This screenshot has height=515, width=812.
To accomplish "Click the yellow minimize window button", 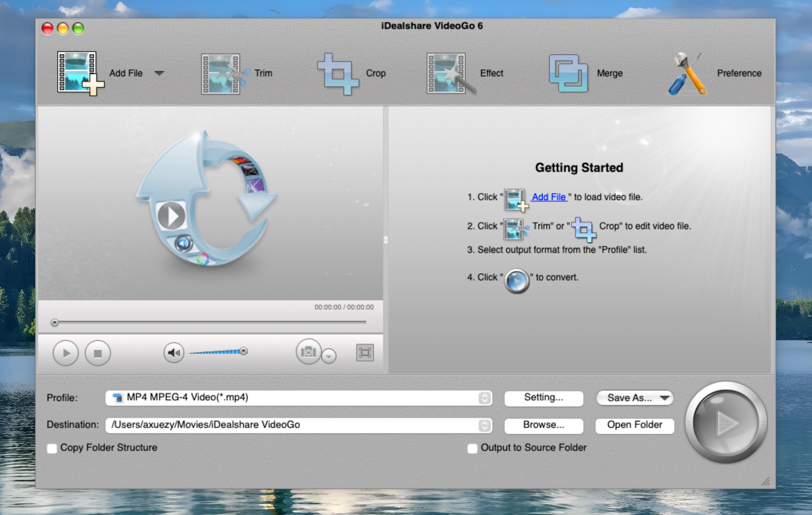I will click(63, 28).
